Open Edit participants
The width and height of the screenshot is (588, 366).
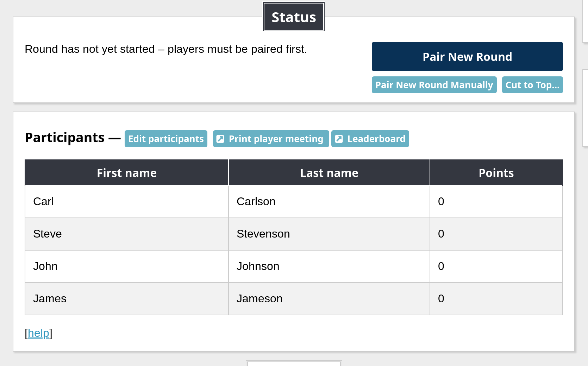[166, 139]
